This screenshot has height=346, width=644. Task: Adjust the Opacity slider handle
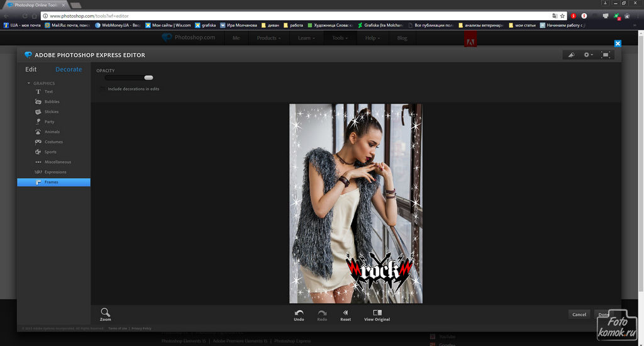(x=148, y=77)
